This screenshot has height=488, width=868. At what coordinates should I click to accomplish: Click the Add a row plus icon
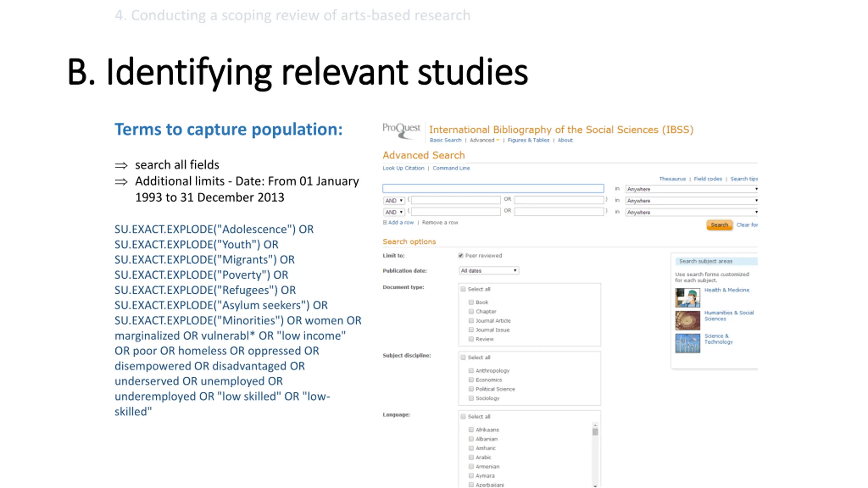385,222
